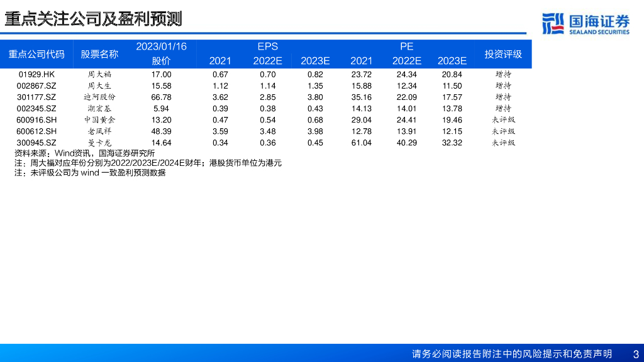Click stock name 周大生
Screen dimensions: 644x362
click(x=99, y=85)
